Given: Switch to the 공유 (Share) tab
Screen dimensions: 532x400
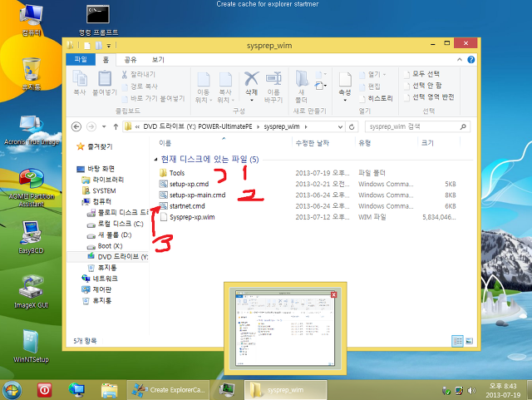Looking at the screenshot, I should (x=131, y=60).
